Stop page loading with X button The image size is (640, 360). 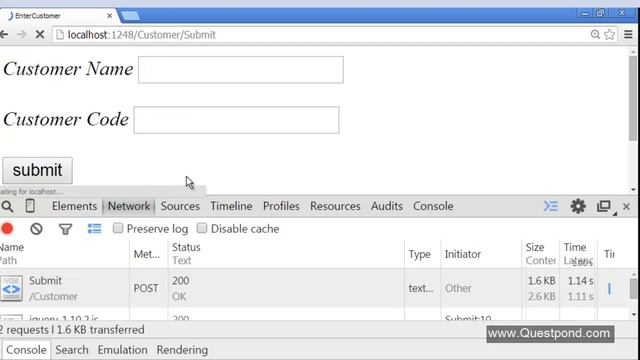click(x=40, y=35)
